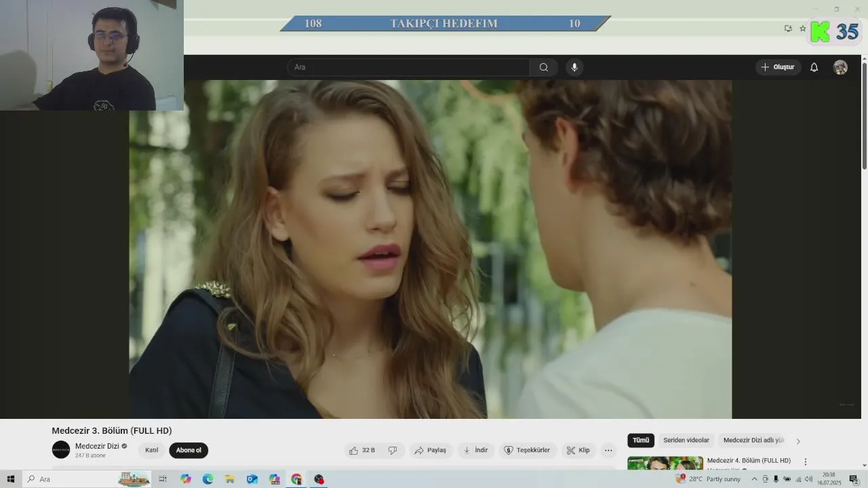Open Outlook from the taskbar
Viewport: 868px width, 488px height.
(252, 479)
